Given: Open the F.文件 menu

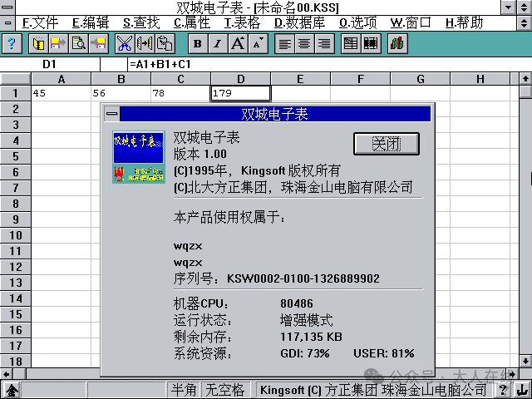Looking at the screenshot, I should (40, 23).
